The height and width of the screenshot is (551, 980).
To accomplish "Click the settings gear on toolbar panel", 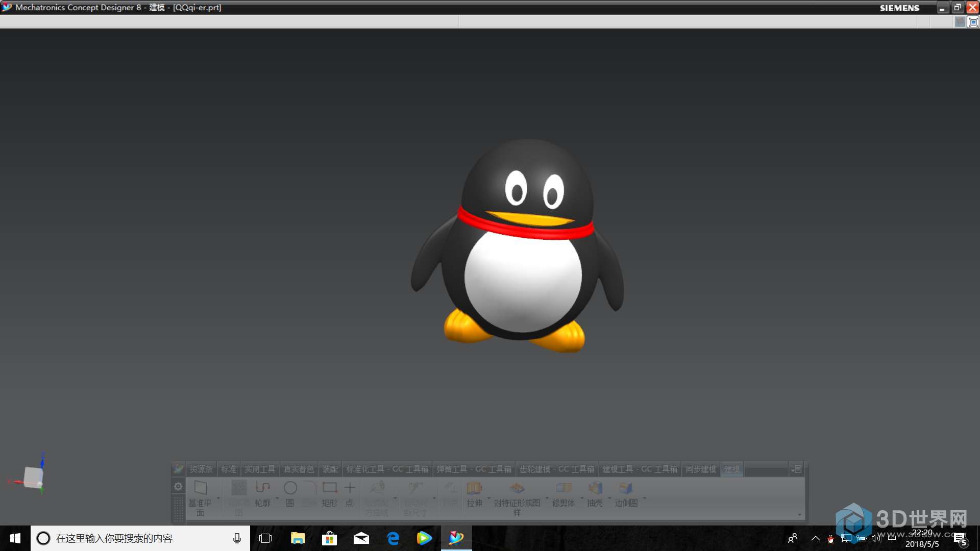I will click(x=178, y=486).
